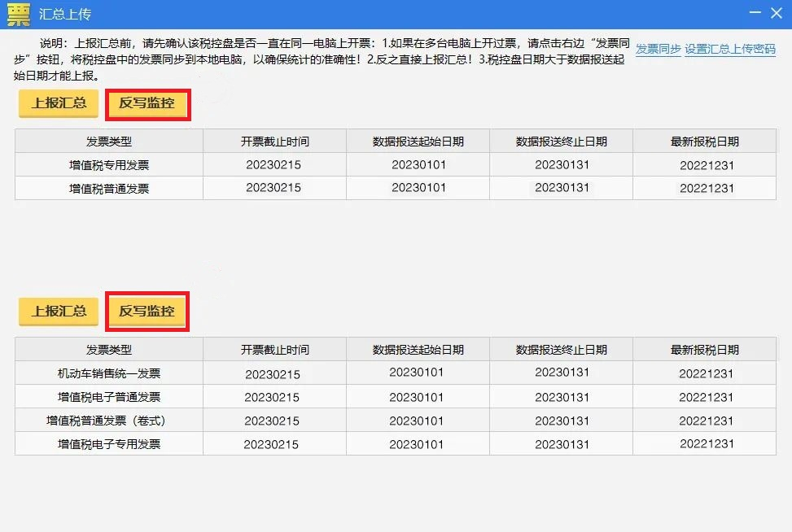The width and height of the screenshot is (792, 532).
Task: Minimize the 汇总上传 window
Action: pos(755,12)
